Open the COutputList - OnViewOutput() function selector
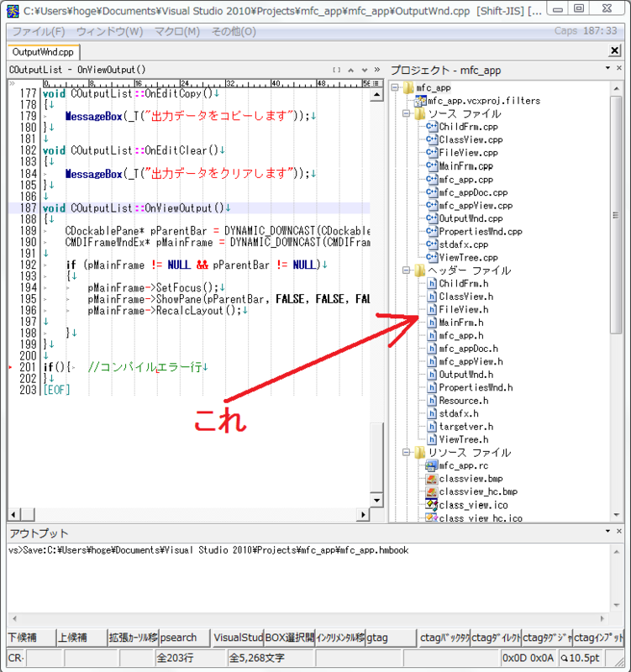The image size is (631, 672). click(77, 70)
